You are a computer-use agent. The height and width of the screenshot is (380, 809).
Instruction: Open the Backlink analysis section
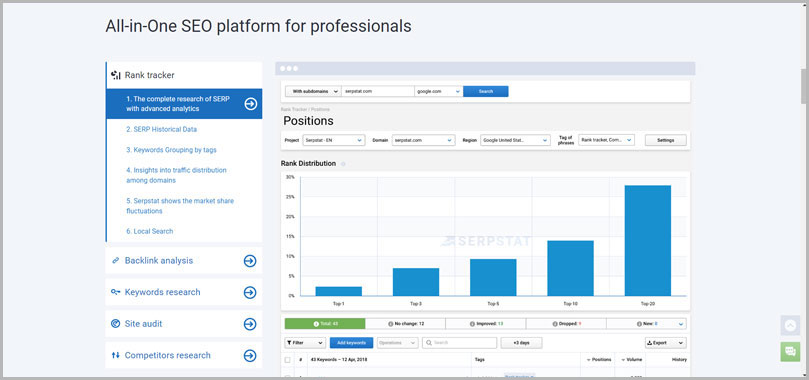point(184,261)
